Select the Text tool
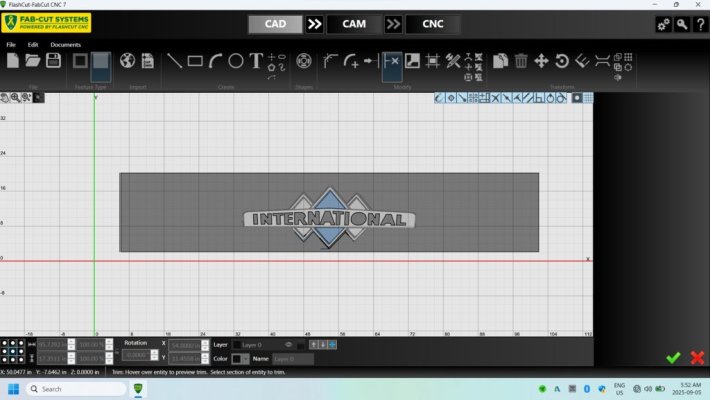 pyautogui.click(x=256, y=61)
